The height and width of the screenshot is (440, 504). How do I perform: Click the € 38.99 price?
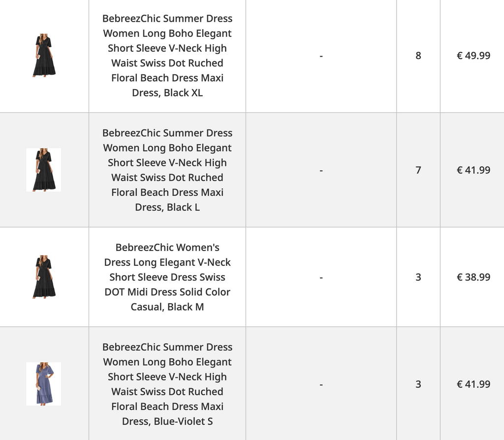473,277
